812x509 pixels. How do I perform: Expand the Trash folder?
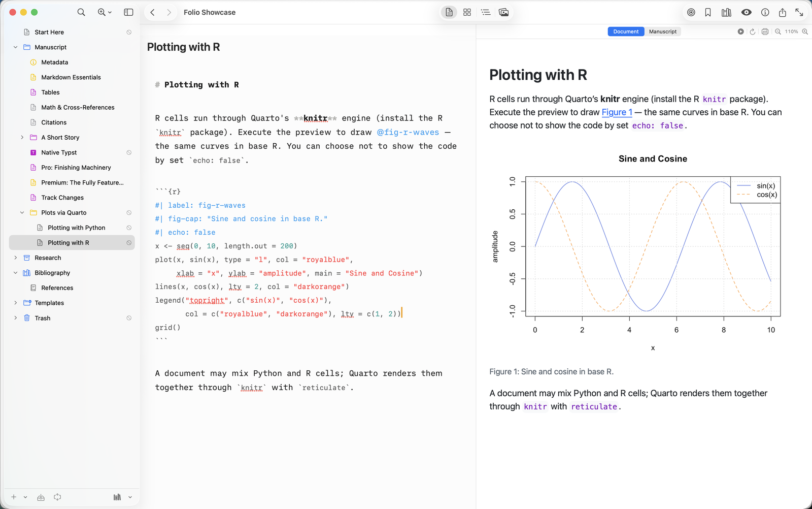[15, 318]
